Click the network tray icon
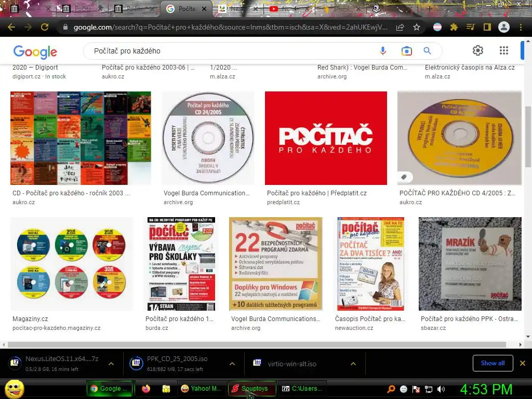 click(429, 389)
